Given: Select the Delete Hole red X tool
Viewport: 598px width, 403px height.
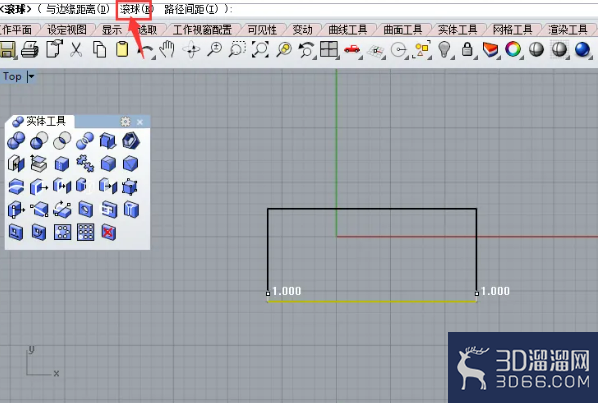Looking at the screenshot, I should 108,232.
